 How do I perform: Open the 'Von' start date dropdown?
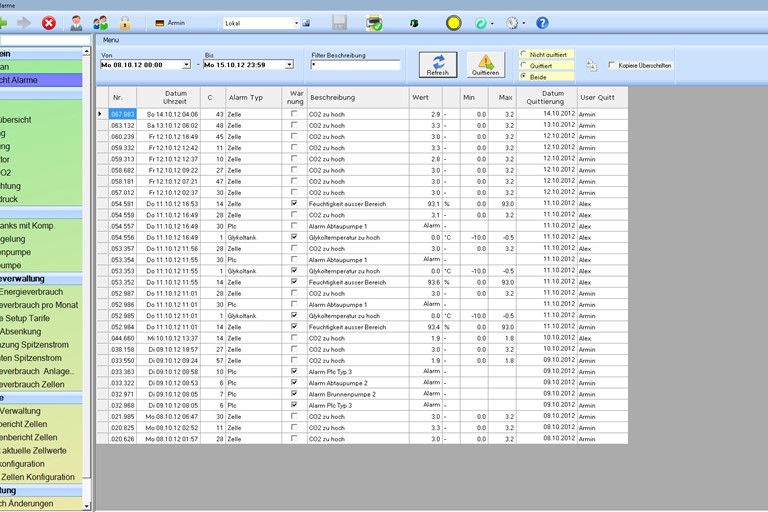pyautogui.click(x=186, y=65)
